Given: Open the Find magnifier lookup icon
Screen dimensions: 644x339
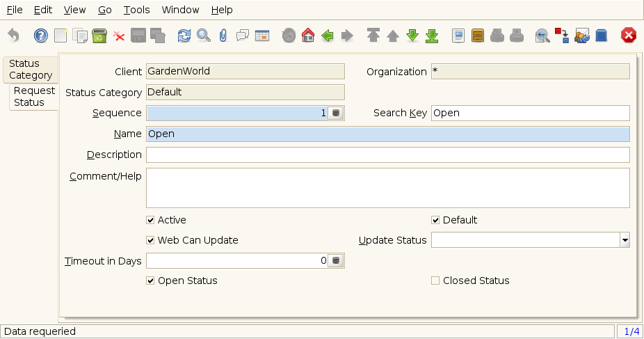Looking at the screenshot, I should [x=204, y=36].
